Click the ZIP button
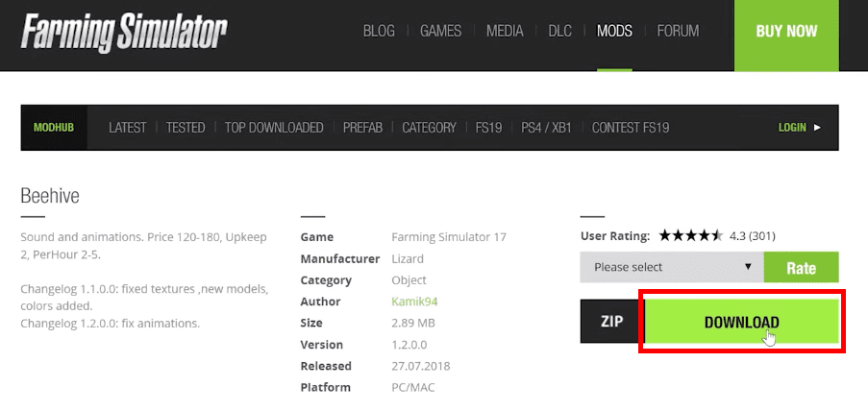The image size is (868, 411). pyautogui.click(x=611, y=322)
